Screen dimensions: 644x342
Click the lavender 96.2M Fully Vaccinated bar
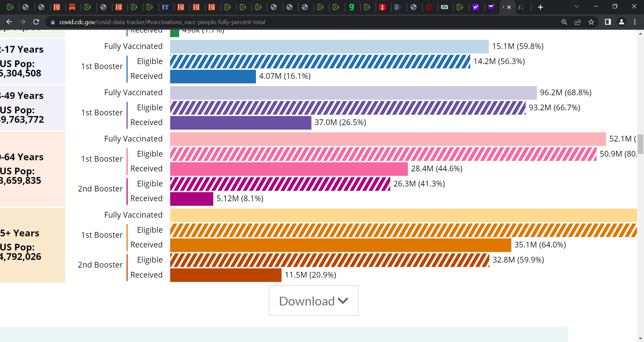click(x=354, y=93)
